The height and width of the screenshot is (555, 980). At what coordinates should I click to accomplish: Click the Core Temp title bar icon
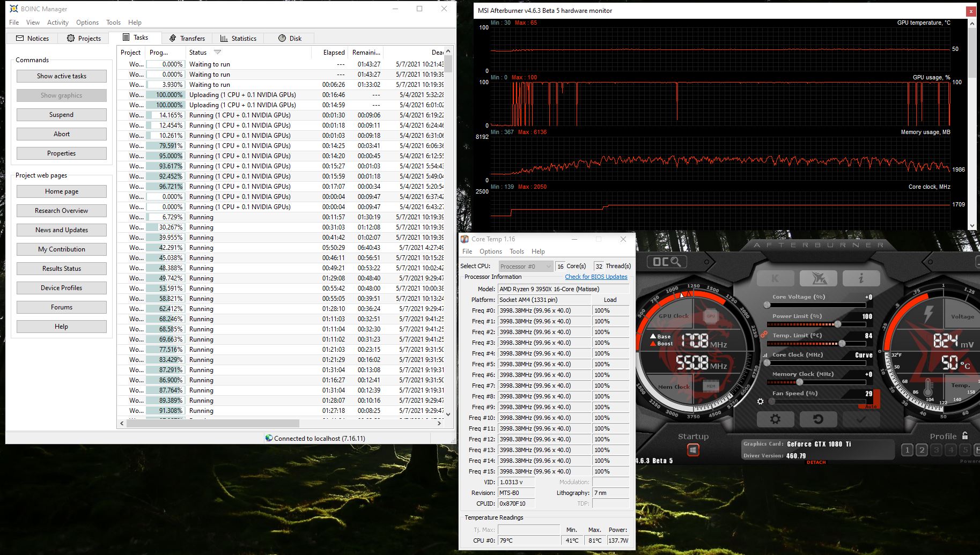465,239
